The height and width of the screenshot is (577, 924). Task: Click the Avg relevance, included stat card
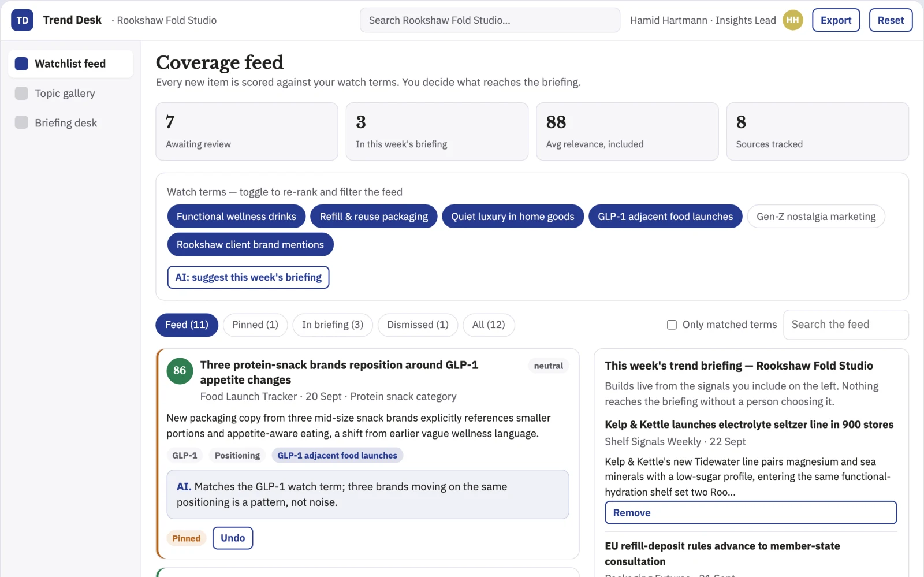coord(627,132)
